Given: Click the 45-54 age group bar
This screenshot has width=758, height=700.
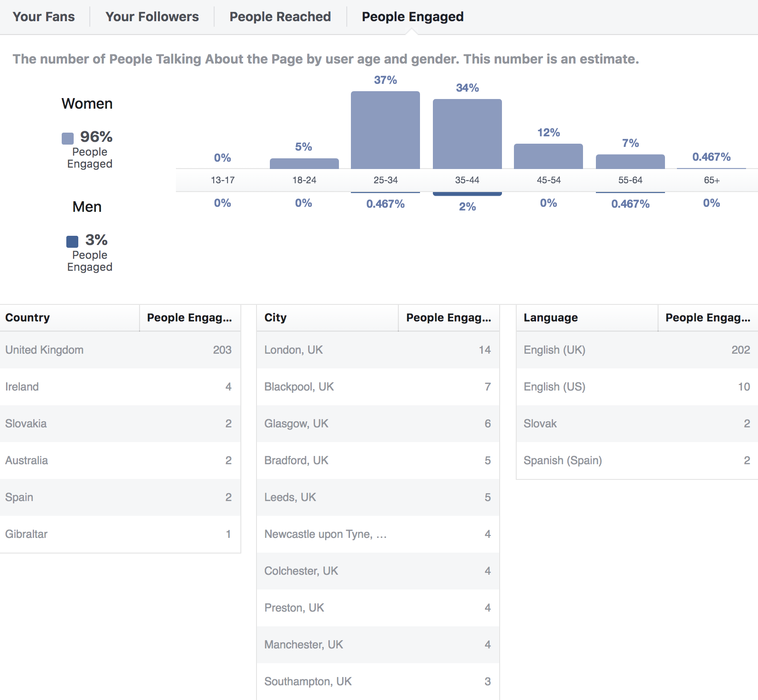Looking at the screenshot, I should point(548,157).
